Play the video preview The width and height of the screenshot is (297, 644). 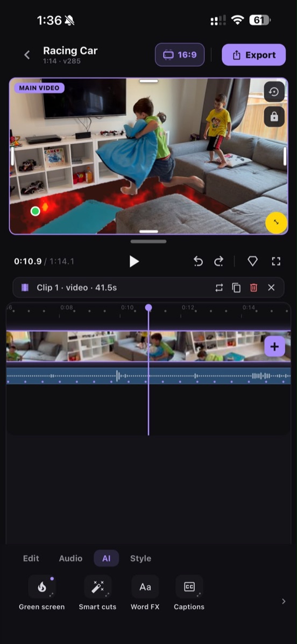134,261
